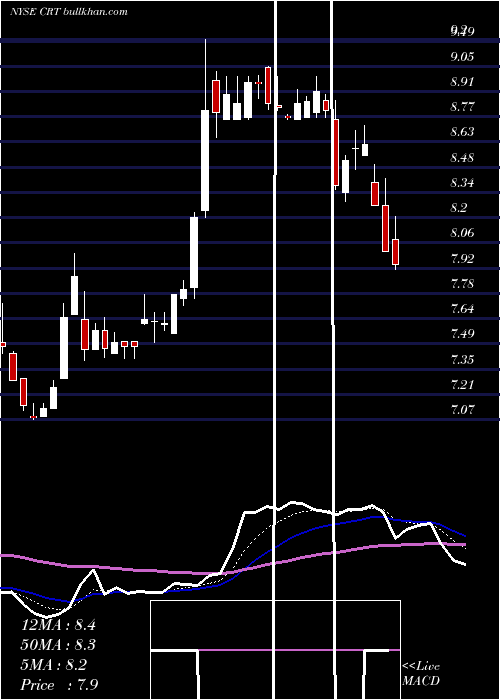Click the 7.92 price axis label

point(462,258)
